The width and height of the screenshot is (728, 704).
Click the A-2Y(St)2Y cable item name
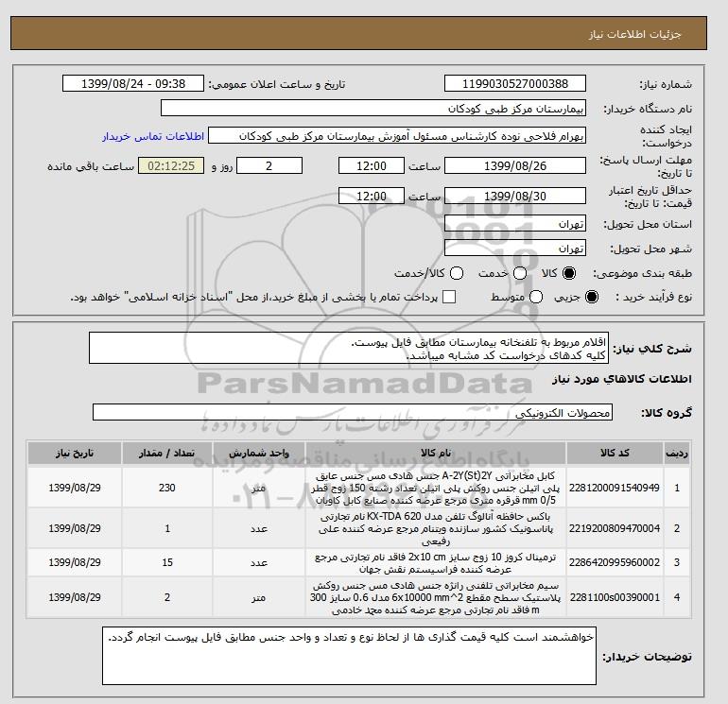coord(436,488)
